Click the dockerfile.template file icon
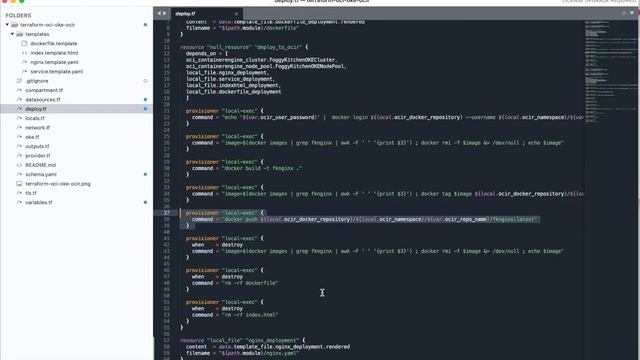640x360 pixels. point(24,44)
